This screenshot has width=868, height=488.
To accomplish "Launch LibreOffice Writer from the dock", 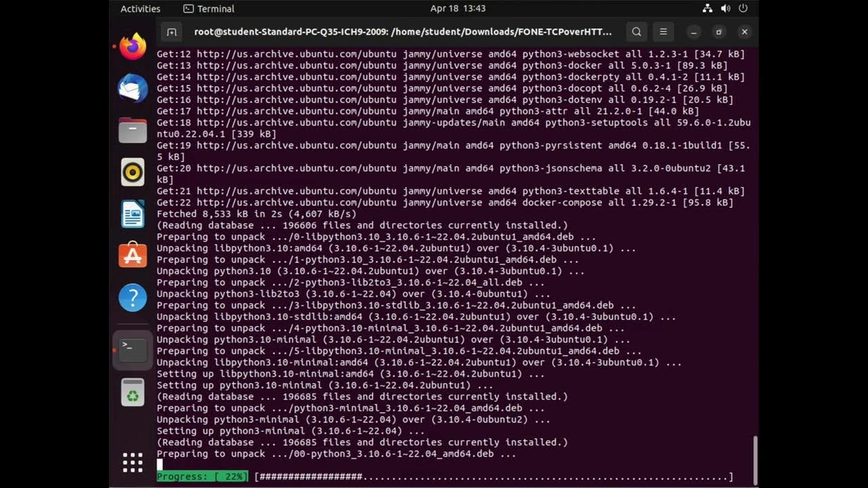I will (x=133, y=214).
